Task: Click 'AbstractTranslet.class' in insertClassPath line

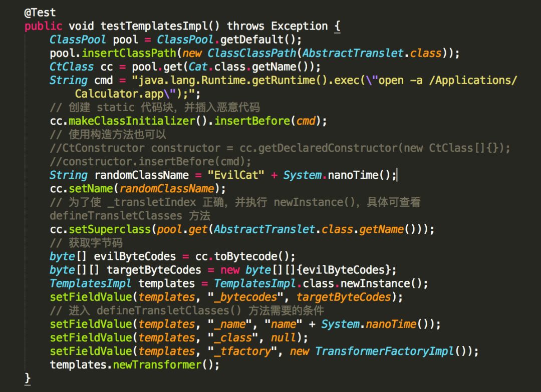Action: [x=372, y=53]
